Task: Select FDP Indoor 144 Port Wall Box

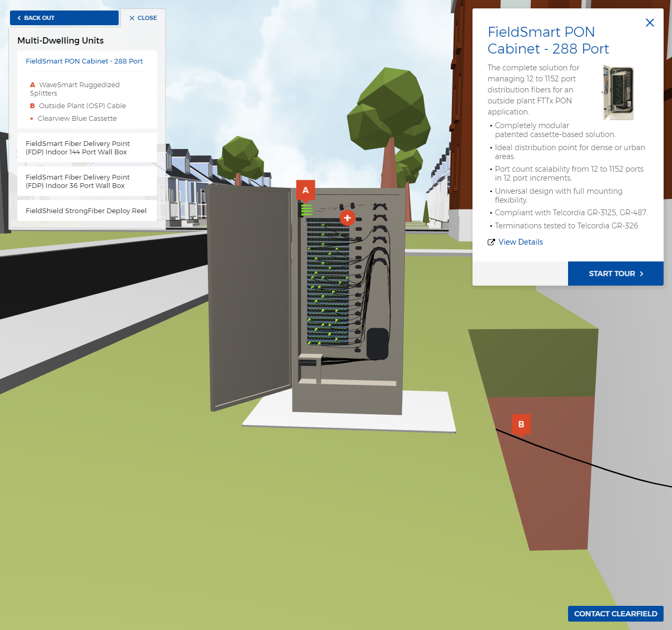Action: pyautogui.click(x=87, y=148)
